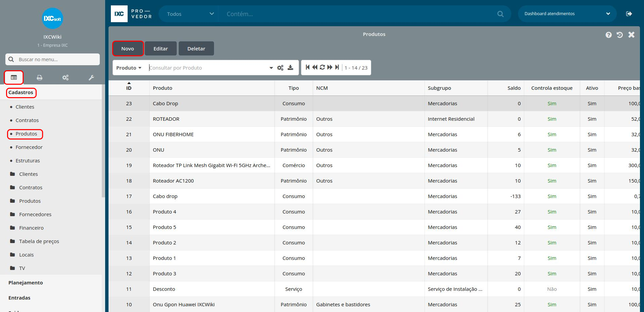Click the IXCsoft round logo
This screenshot has height=312, width=644.
(x=52, y=18)
